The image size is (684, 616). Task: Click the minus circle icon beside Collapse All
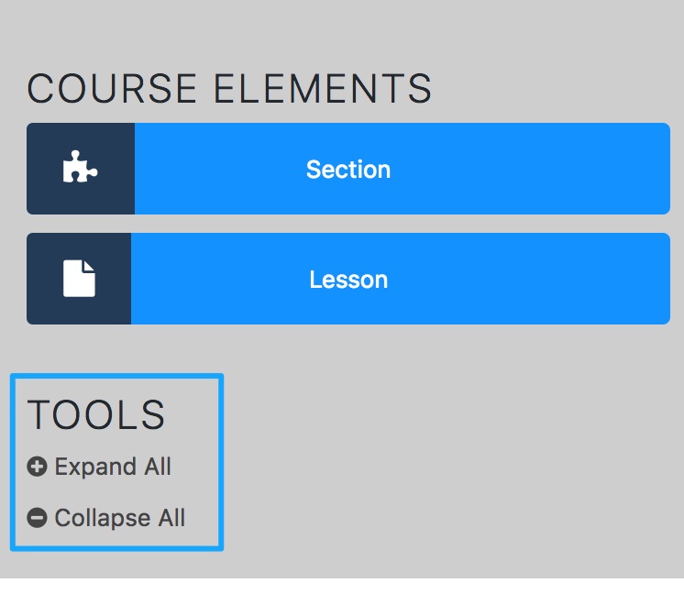coord(37,518)
